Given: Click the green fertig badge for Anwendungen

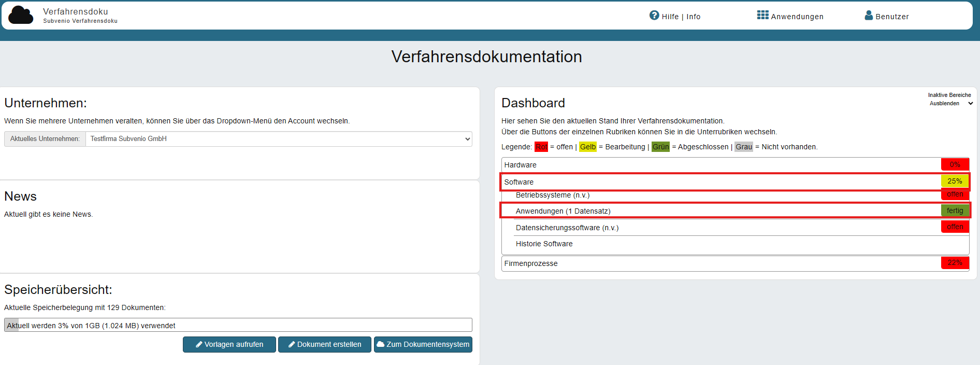Looking at the screenshot, I should (955, 210).
